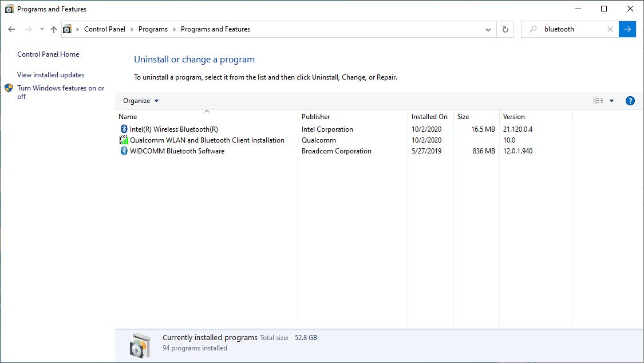
Task: Sort by the Size column header
Action: [x=476, y=117]
